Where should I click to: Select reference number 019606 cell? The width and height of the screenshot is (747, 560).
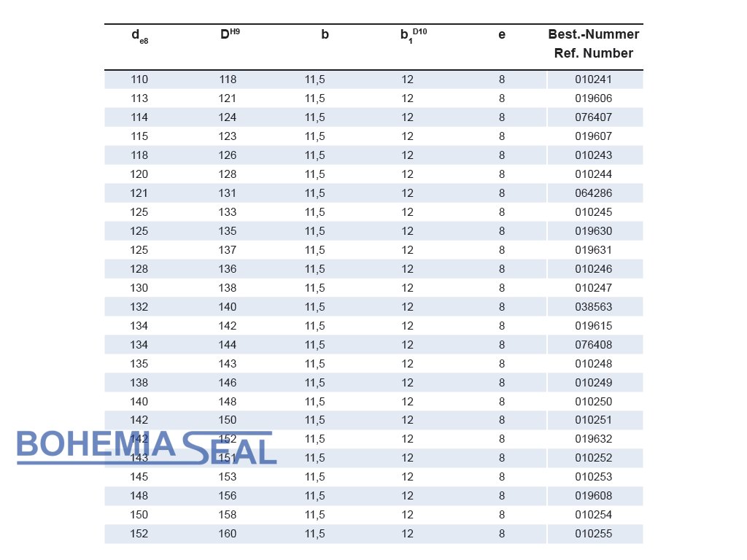coord(594,98)
